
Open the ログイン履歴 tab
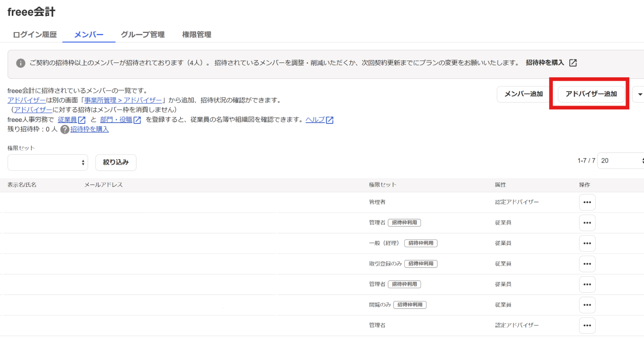tap(35, 34)
